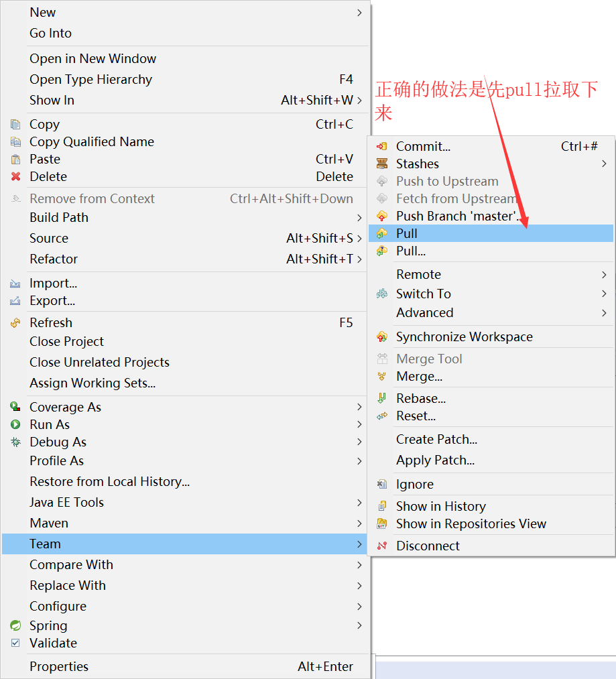Expand the Build Path submenu arrow
The image size is (616, 679).
coord(359,217)
